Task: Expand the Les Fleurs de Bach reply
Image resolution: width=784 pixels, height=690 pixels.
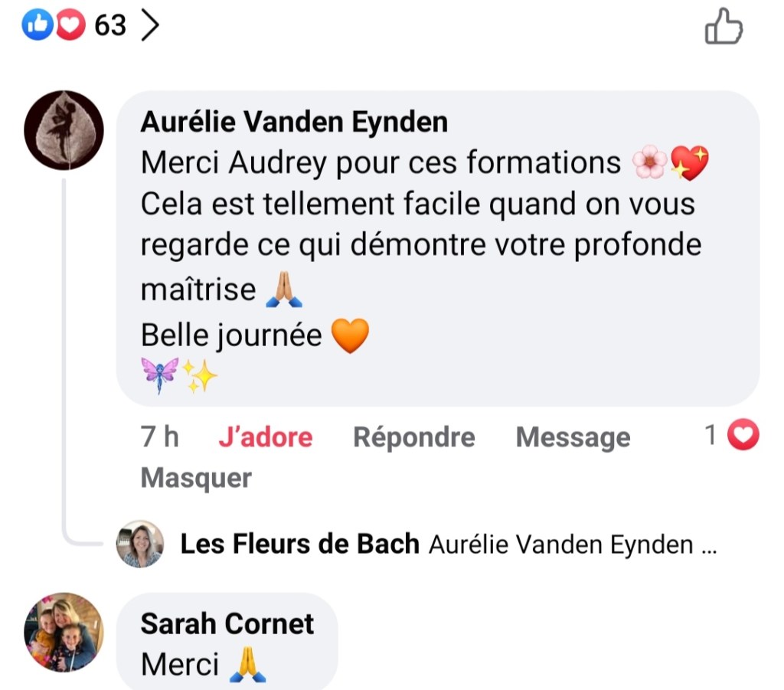Action: pos(299,544)
